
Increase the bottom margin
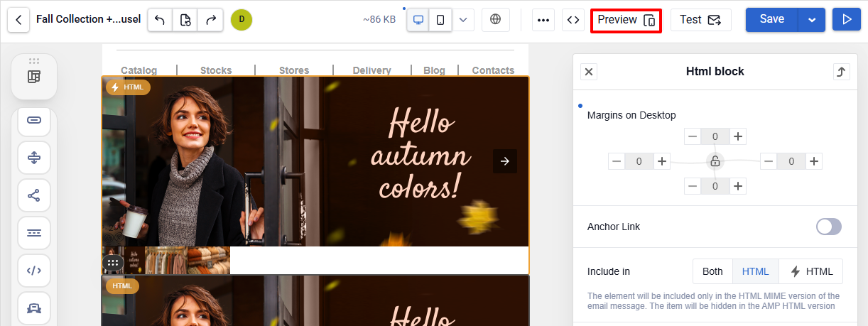pyautogui.click(x=738, y=186)
